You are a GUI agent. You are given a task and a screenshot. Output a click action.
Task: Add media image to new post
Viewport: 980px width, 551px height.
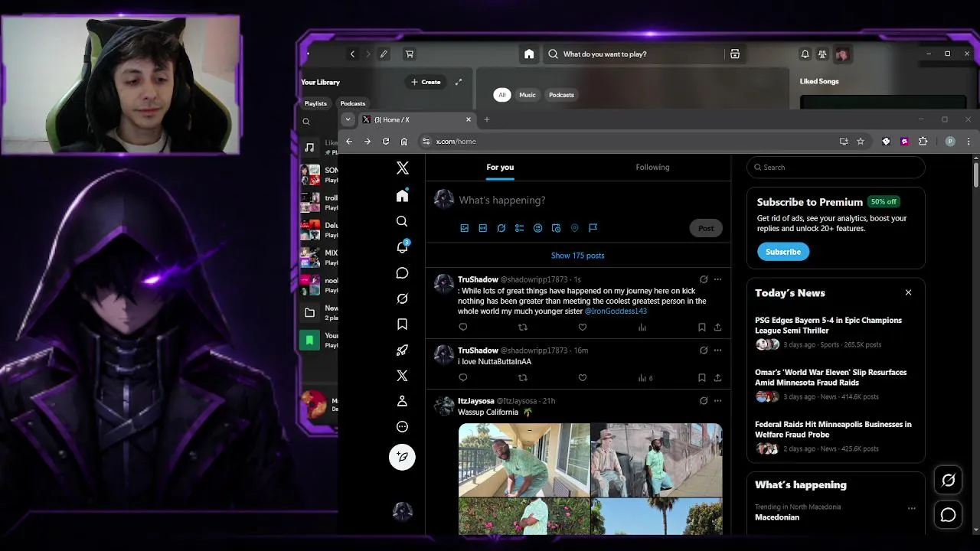pos(464,228)
